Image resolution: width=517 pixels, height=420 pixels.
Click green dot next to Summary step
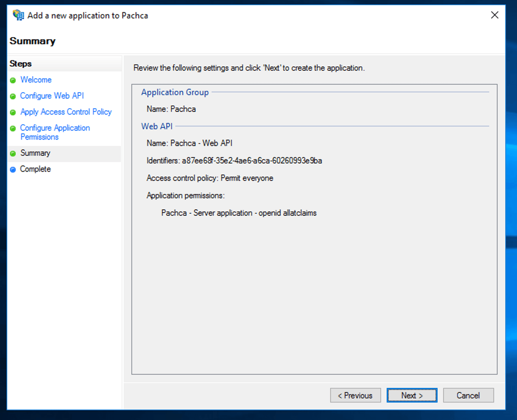13,154
